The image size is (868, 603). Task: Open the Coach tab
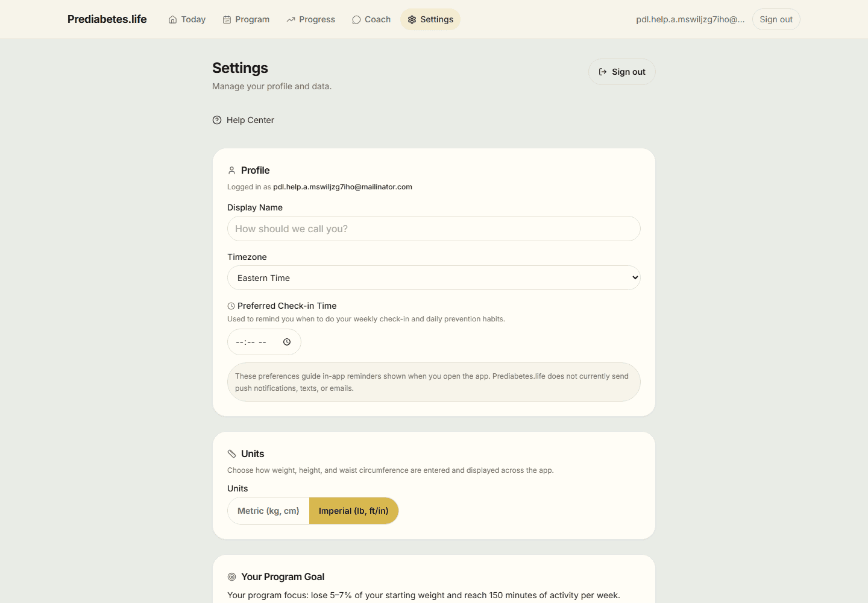coord(371,19)
